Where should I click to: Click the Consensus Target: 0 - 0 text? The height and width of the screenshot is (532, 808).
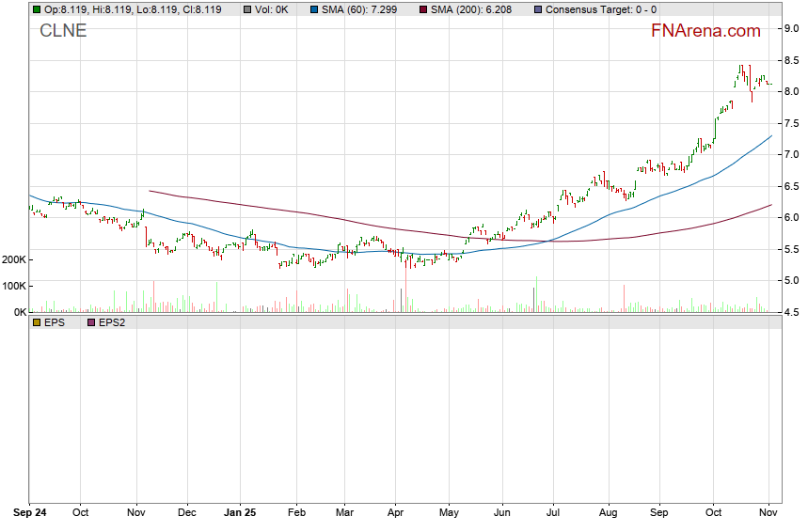[x=600, y=9]
